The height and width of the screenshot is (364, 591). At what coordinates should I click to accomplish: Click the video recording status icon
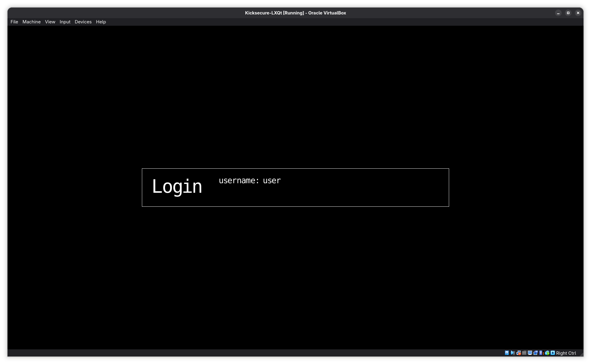[x=535, y=353]
